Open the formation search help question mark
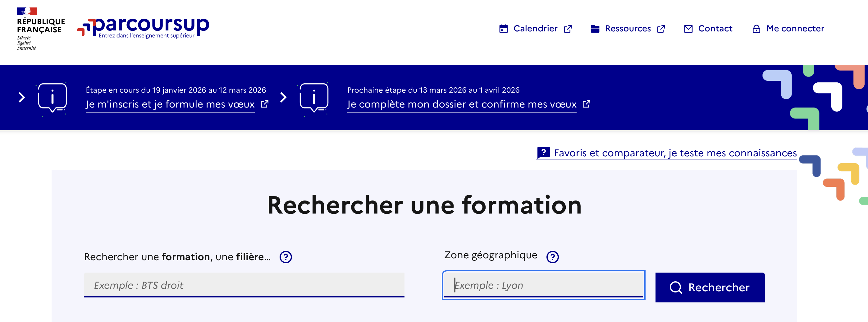 [286, 257]
